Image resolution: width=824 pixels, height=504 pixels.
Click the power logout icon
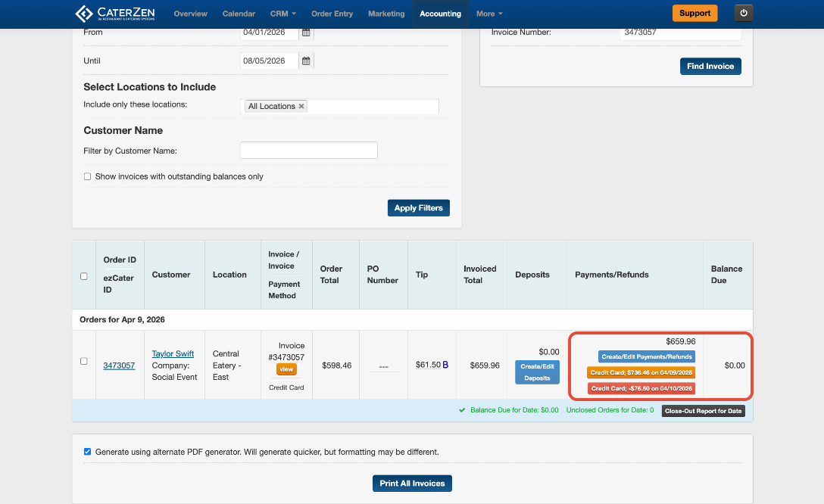tap(744, 13)
